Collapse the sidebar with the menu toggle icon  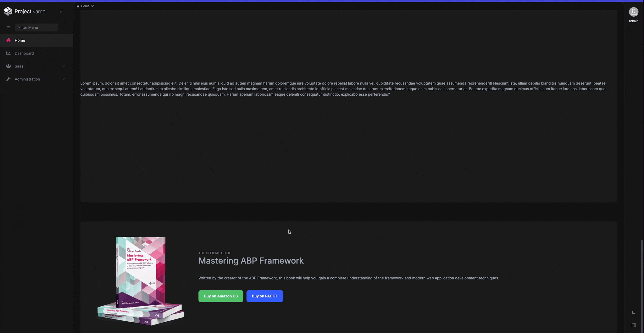[x=62, y=11]
